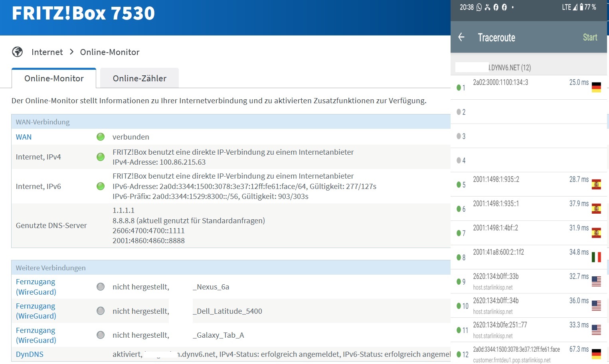Image resolution: width=609 pixels, height=364 pixels.
Task: Click Internet in the breadcrumb
Action: pyautogui.click(x=47, y=52)
